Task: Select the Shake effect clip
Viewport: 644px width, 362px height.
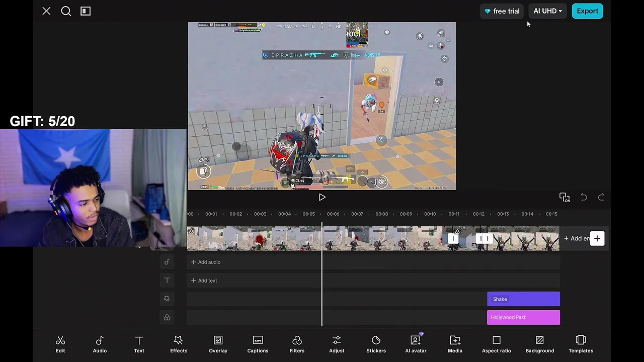Action: (x=523, y=299)
